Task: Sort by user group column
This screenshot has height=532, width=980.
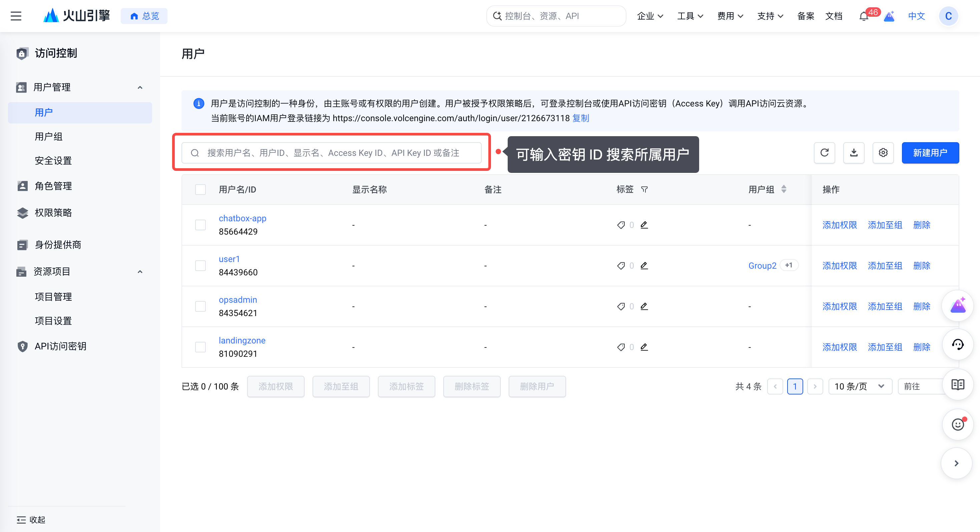Action: point(784,189)
